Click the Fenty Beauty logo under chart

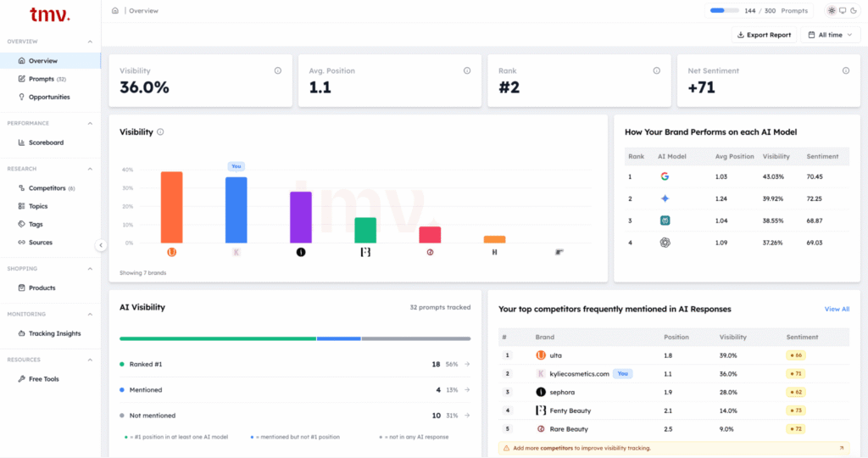coord(365,252)
